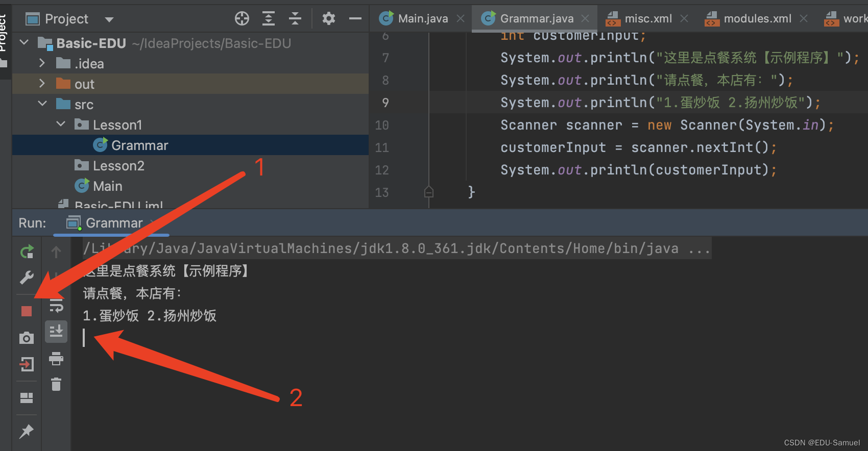Image resolution: width=868 pixels, height=451 pixels.
Task: Open the Project view dropdown
Action: tap(109, 19)
